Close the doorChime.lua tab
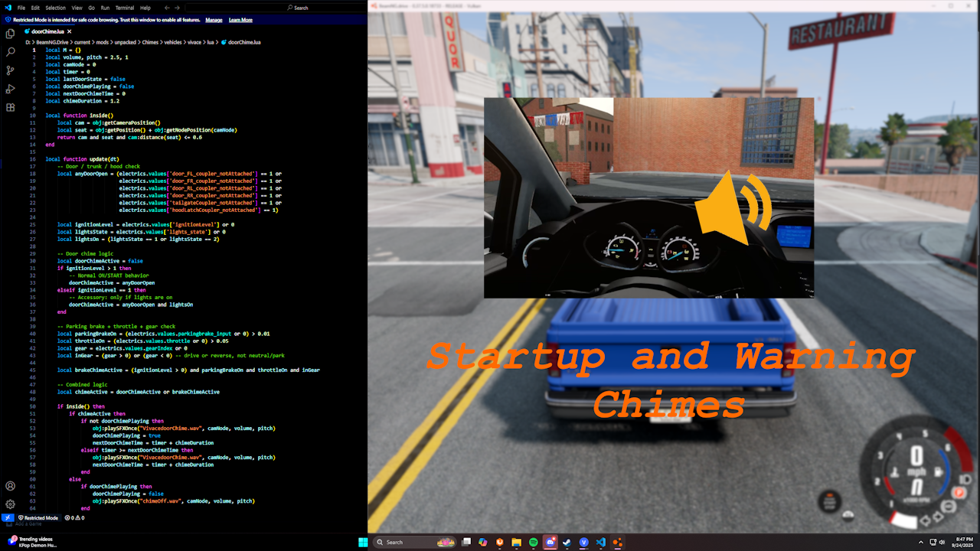Viewport: 980px width, 551px height. coord(70,31)
